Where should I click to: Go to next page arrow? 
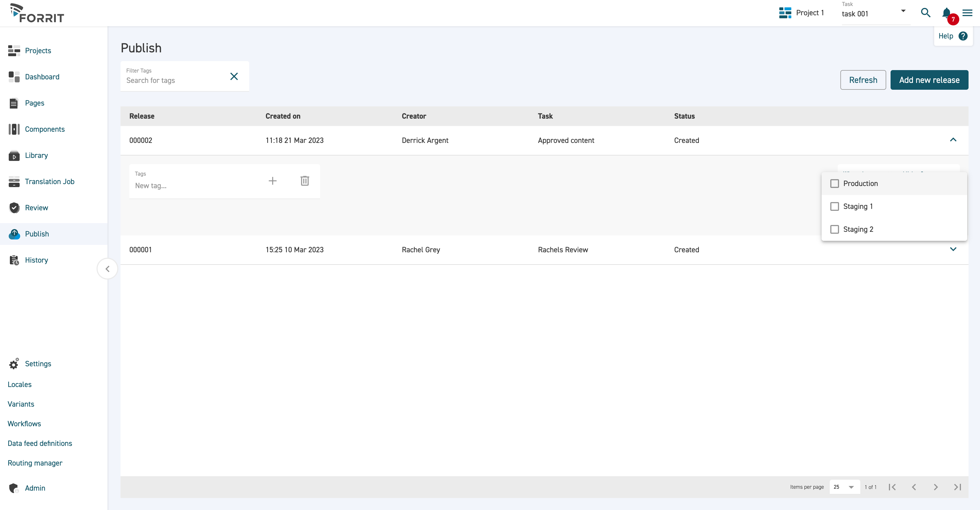pyautogui.click(x=936, y=487)
